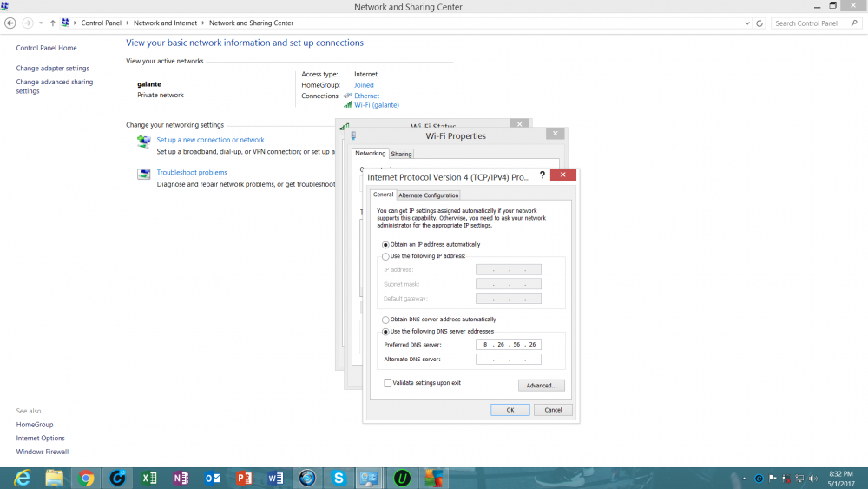Image resolution: width=868 pixels, height=489 pixels.
Task: Click the OK button in IPv4 dialog
Action: [510, 410]
